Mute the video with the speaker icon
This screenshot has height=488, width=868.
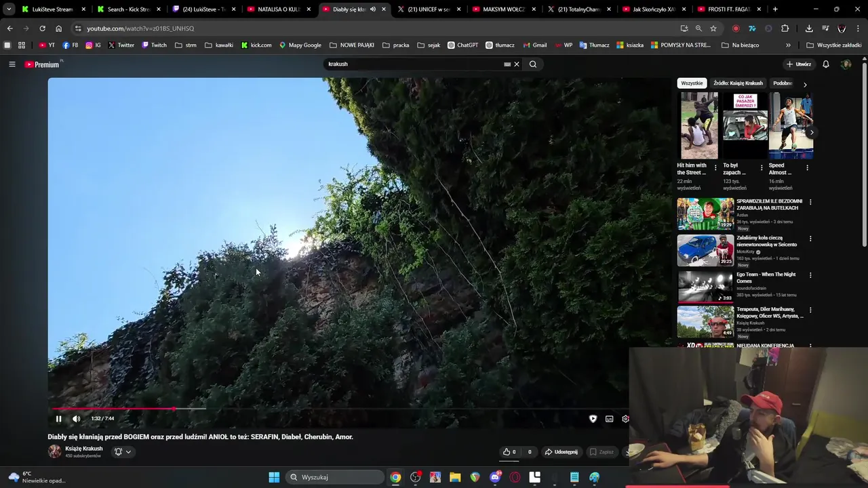pyautogui.click(x=76, y=419)
